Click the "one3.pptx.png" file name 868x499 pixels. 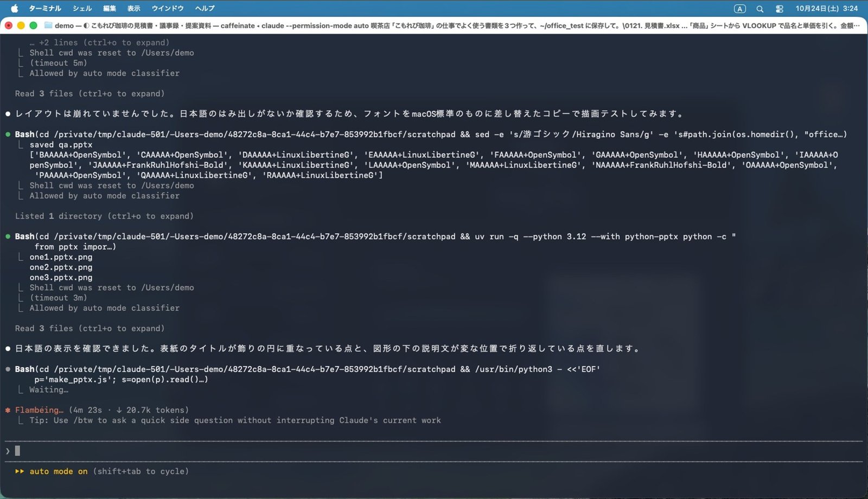coord(61,278)
